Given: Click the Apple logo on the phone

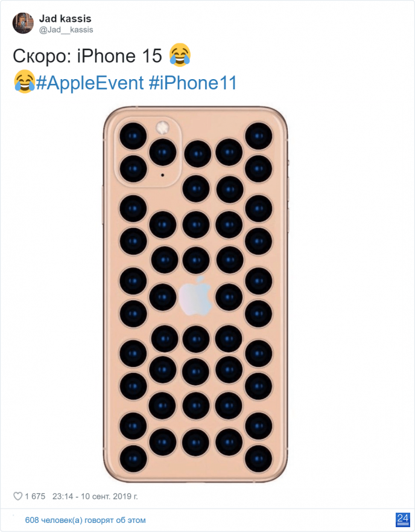Looking at the screenshot, I should [x=195, y=296].
